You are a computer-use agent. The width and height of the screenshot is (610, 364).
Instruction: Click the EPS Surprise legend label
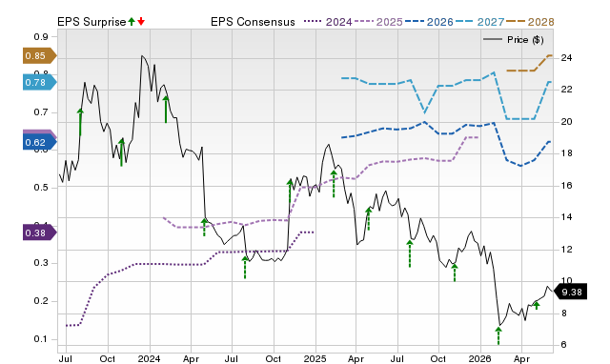tap(91, 22)
